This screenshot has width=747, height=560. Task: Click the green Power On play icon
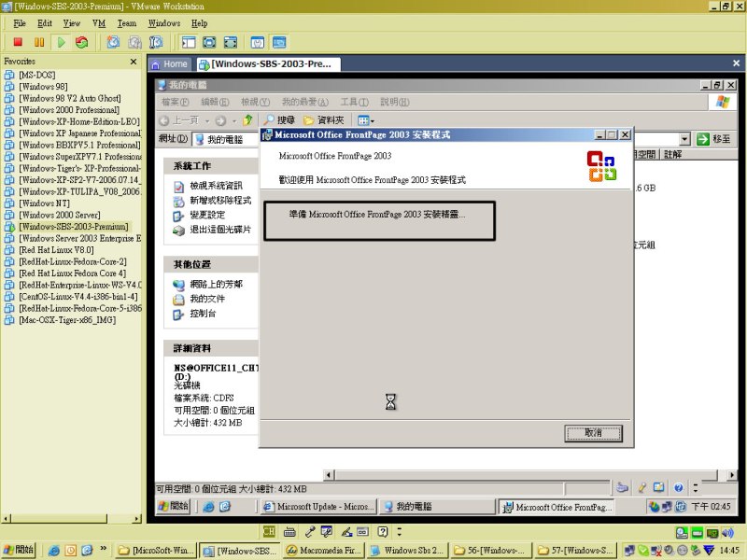[61, 42]
